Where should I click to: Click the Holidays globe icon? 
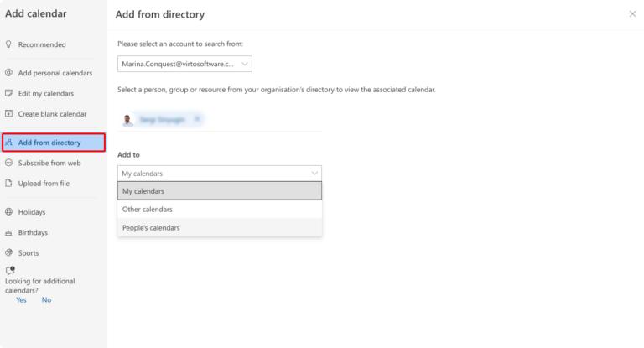coord(8,211)
